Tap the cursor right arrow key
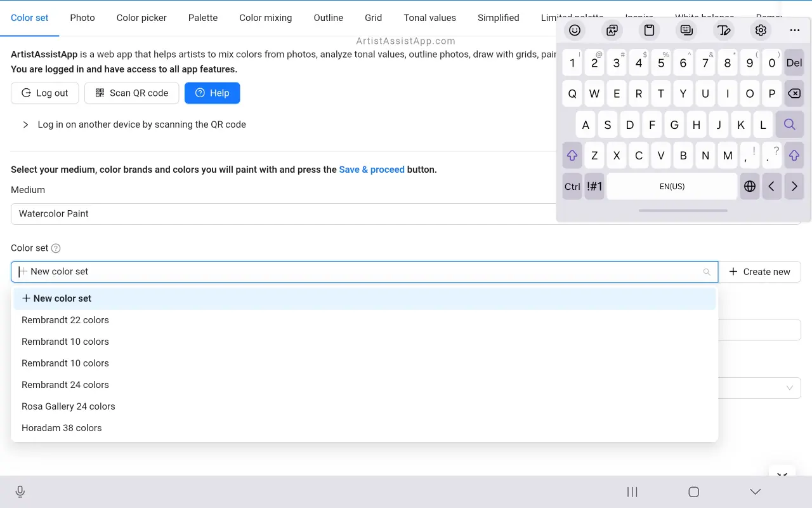The image size is (812, 508). point(794,186)
